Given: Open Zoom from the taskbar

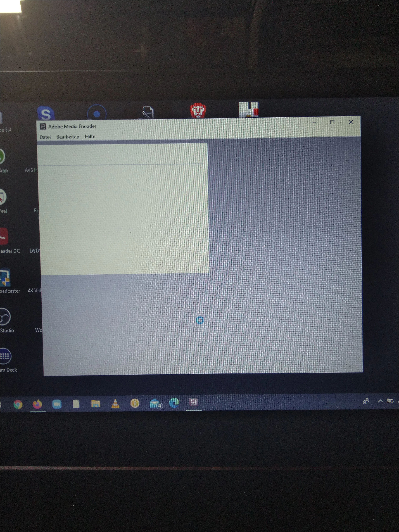Looking at the screenshot, I should (57, 404).
